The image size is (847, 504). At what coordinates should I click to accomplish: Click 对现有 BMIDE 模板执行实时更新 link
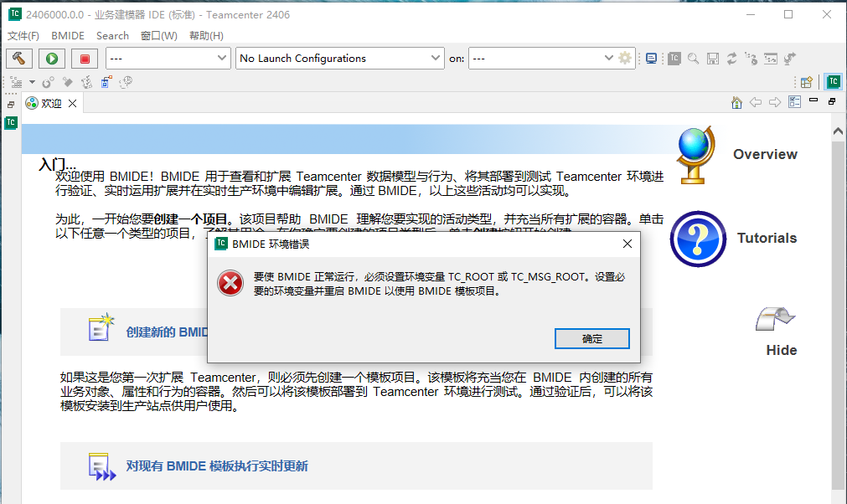tap(217, 466)
